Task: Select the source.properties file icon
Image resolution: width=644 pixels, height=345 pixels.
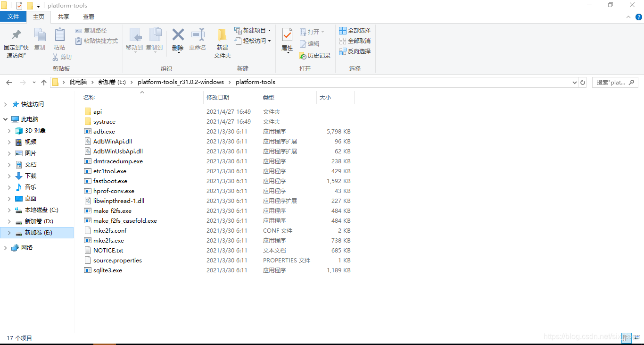Action: (87, 261)
